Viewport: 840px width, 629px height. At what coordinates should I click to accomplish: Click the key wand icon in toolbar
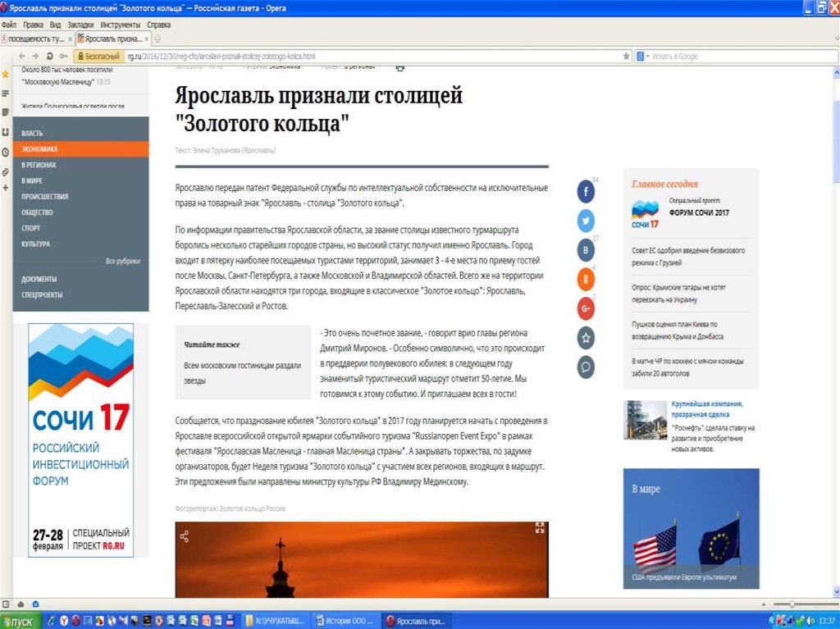click(64, 57)
